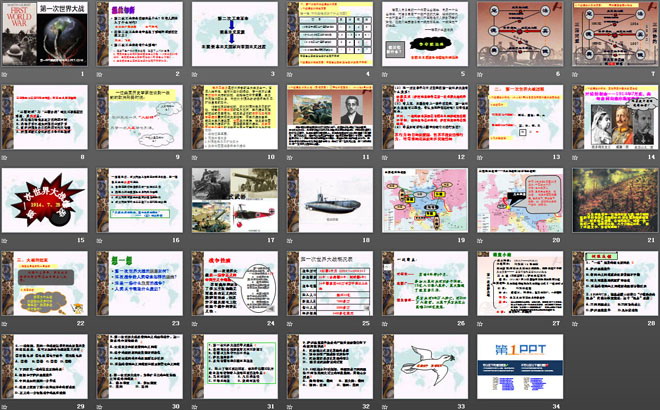This screenshot has width=660, height=410.
Task: Click animation star icon under slide 13
Action: tap(480, 158)
